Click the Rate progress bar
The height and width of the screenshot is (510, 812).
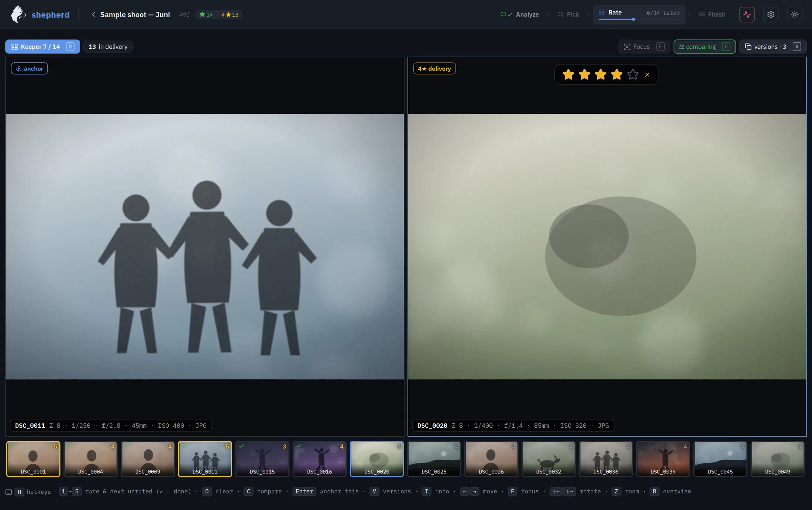point(639,19)
